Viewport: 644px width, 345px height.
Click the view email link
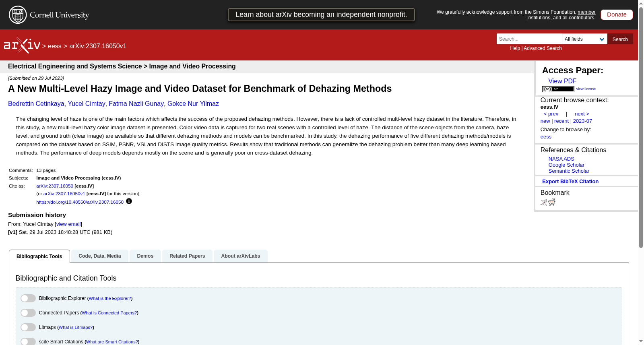(x=68, y=224)
